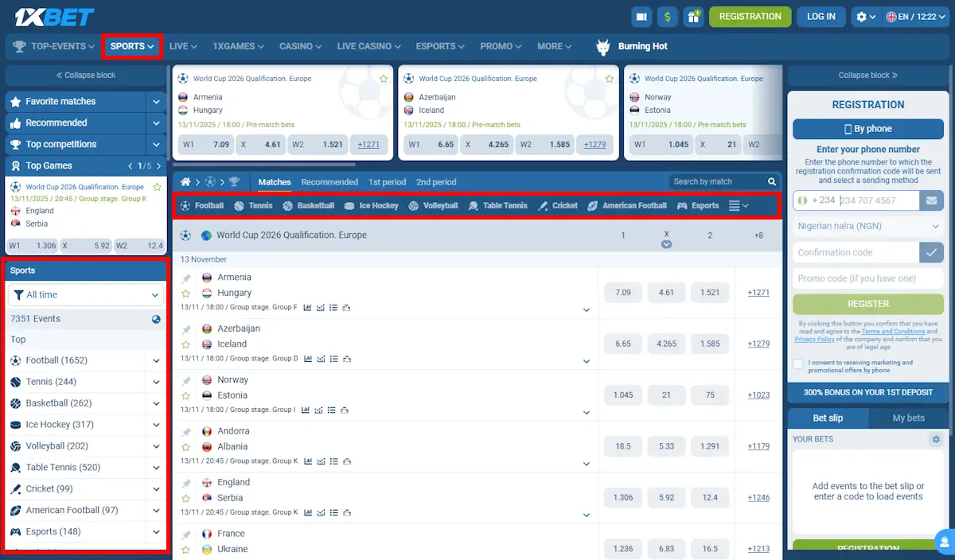
Task: Click the gift promotions icon in the header
Action: pyautogui.click(x=693, y=16)
